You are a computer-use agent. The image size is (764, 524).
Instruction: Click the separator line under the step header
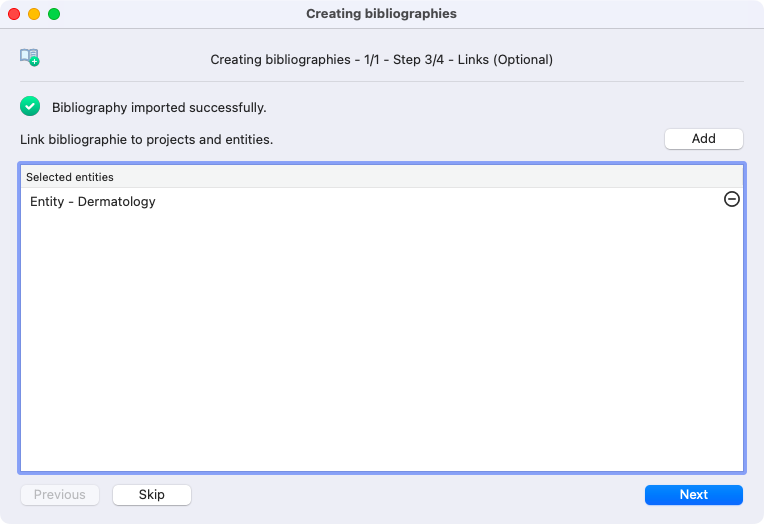382,81
